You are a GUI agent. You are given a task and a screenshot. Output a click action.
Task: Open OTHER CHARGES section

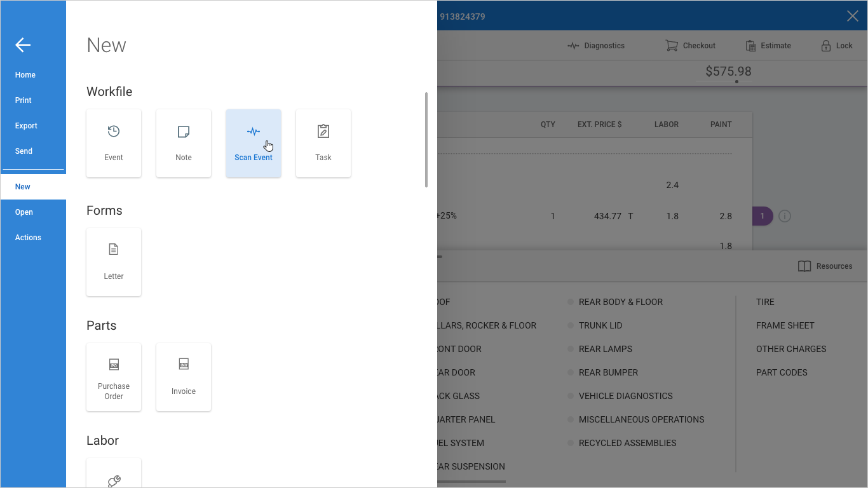[791, 349]
